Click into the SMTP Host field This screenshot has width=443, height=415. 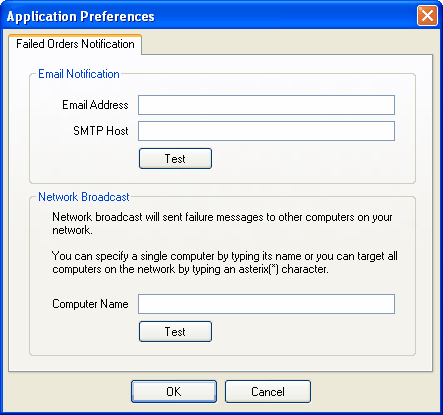pyautogui.click(x=266, y=131)
